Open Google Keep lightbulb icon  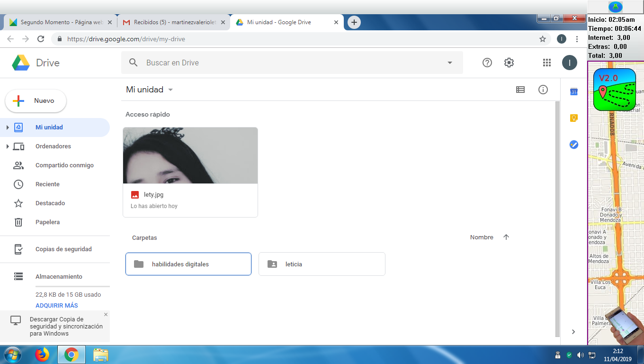[573, 118]
